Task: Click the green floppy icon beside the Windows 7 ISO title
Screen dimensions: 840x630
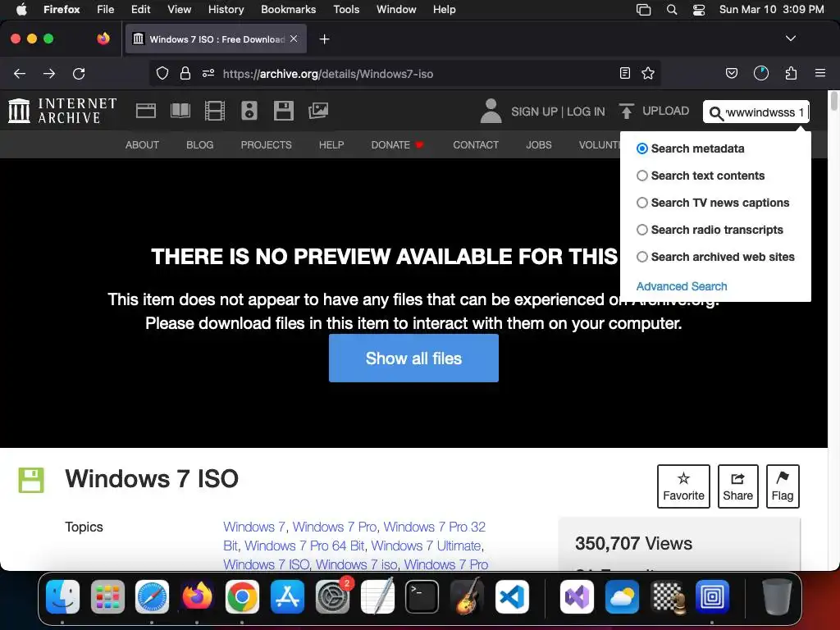Action: tap(31, 480)
